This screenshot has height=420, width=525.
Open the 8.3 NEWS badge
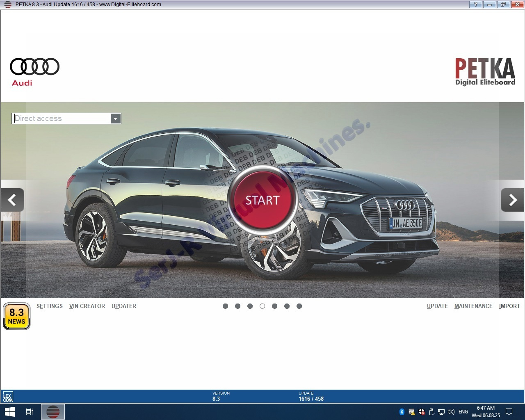[17, 316]
